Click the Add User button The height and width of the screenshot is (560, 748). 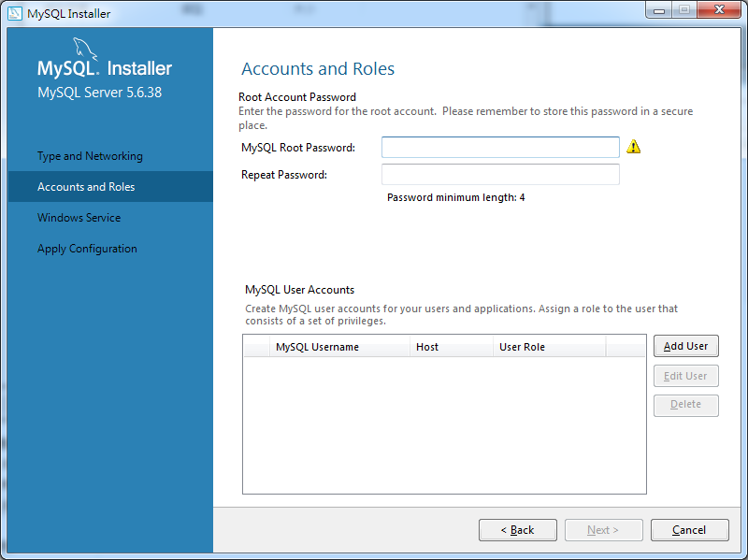[686, 346]
